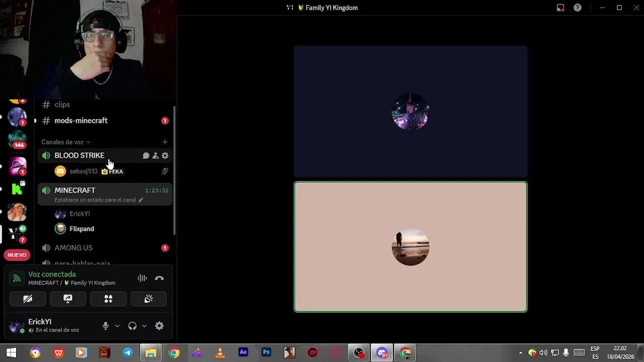Open the Discord help question-mark icon

[578, 8]
